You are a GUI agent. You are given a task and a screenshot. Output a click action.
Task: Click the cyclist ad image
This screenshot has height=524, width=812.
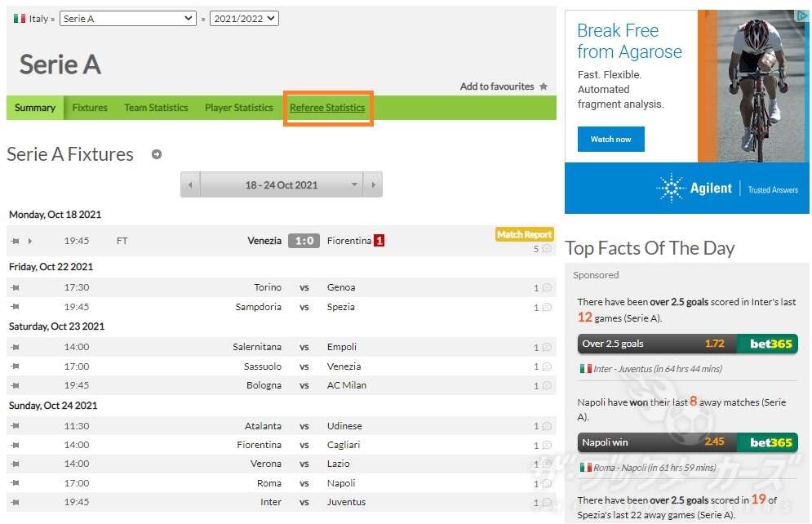(753, 86)
